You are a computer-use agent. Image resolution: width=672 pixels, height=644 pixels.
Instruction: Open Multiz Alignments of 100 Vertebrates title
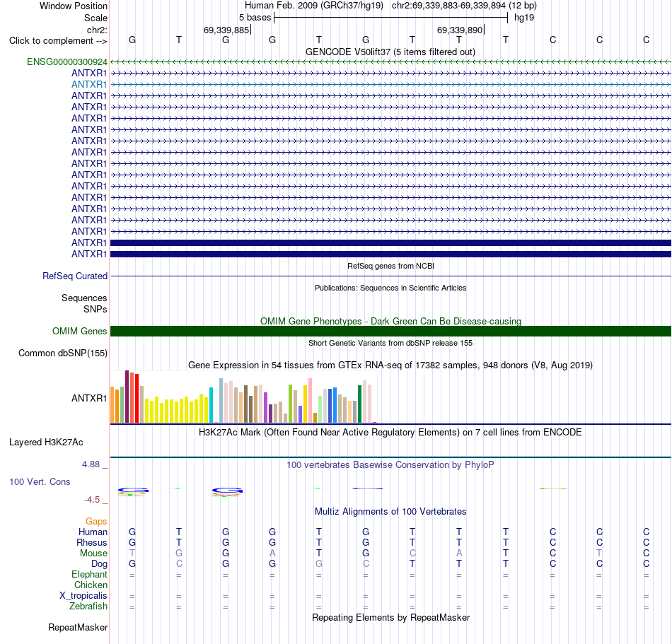pyautogui.click(x=390, y=511)
